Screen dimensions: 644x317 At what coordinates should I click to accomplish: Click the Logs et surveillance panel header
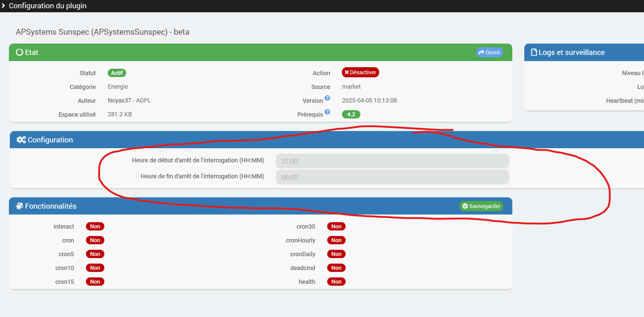pyautogui.click(x=584, y=52)
